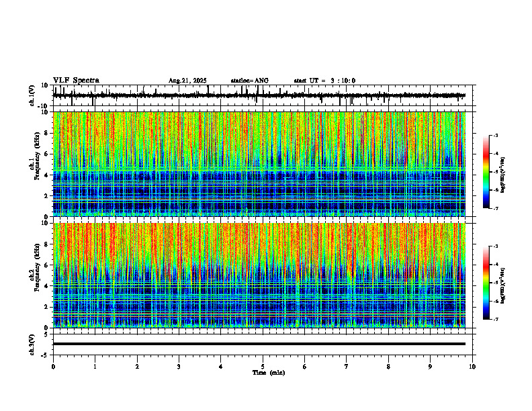Click time axis tick label "6"
This screenshot has height=411, width=532.
tap(305, 367)
